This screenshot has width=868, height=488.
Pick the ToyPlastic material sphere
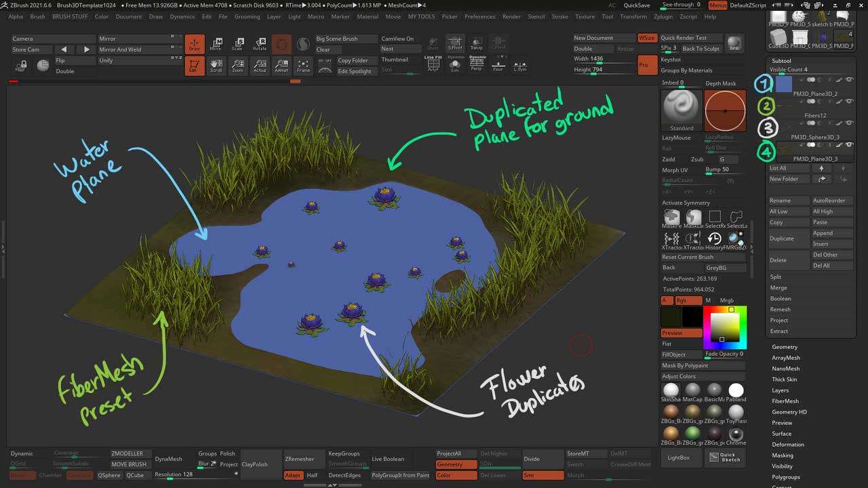click(736, 413)
